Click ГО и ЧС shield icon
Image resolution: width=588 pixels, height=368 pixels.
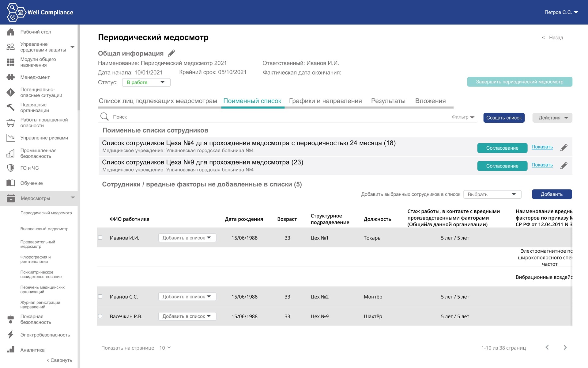tap(11, 168)
